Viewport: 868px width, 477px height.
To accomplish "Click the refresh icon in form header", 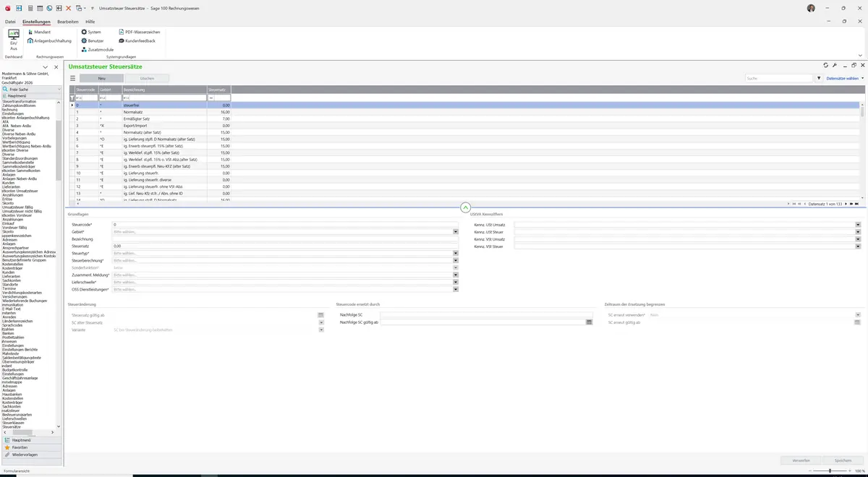I will pyautogui.click(x=826, y=66).
